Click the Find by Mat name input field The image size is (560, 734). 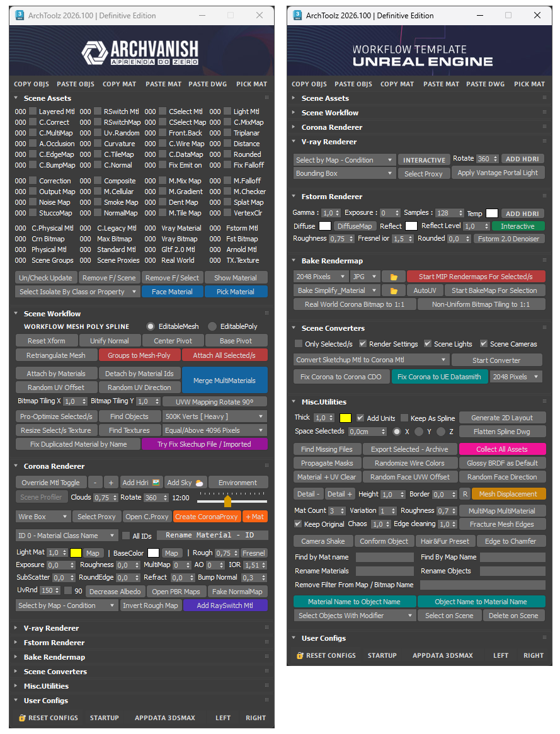[x=384, y=557]
